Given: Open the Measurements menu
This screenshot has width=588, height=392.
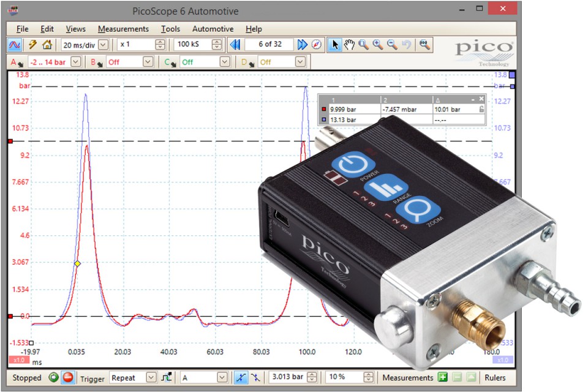Looking at the screenshot, I should click(x=123, y=29).
